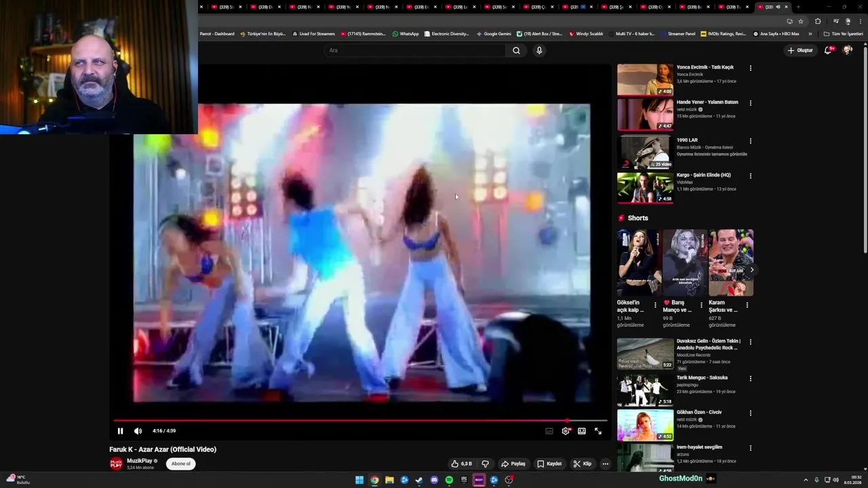Open Parrot - Dashboard bookmark
The height and width of the screenshot is (488, 868).
(216, 33)
